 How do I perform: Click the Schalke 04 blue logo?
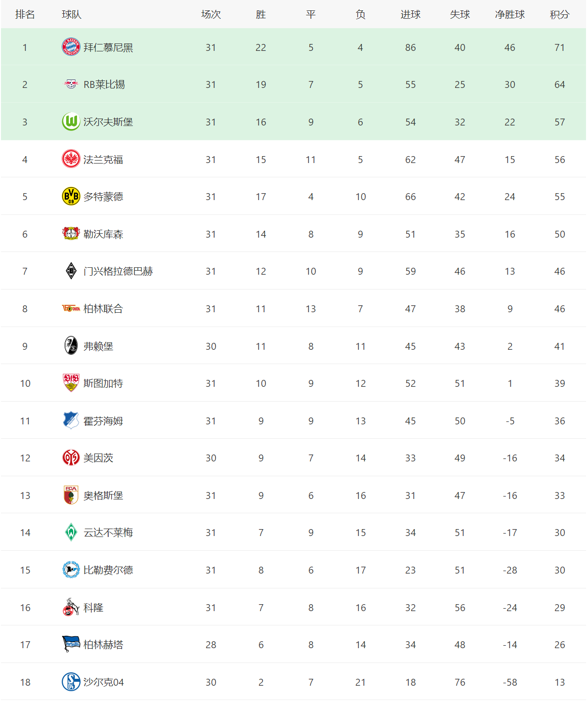tap(71, 682)
